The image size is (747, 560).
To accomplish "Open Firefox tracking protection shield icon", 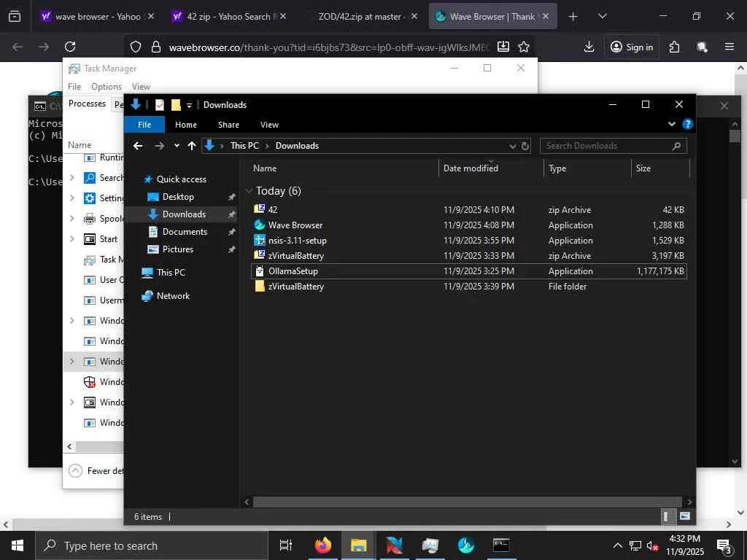I will [x=136, y=47].
